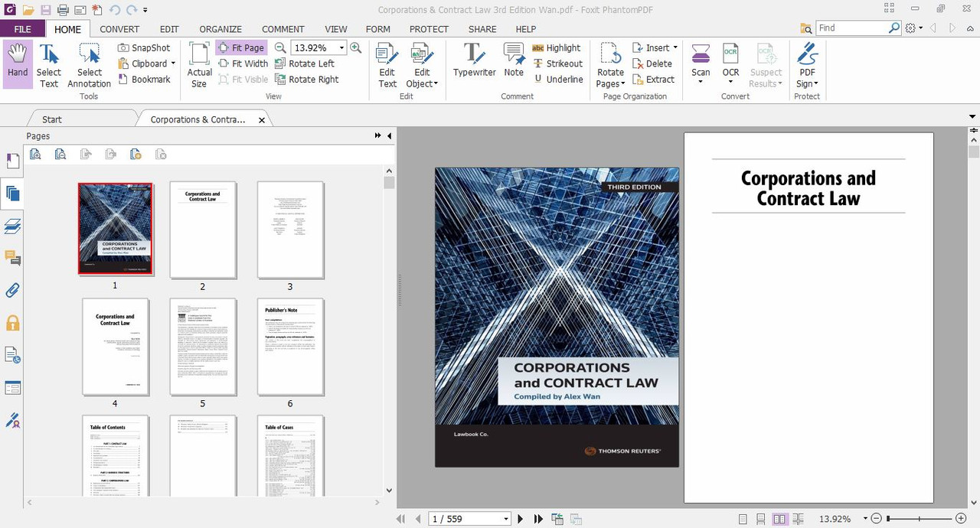Open the page number dropdown in status bar

point(506,519)
